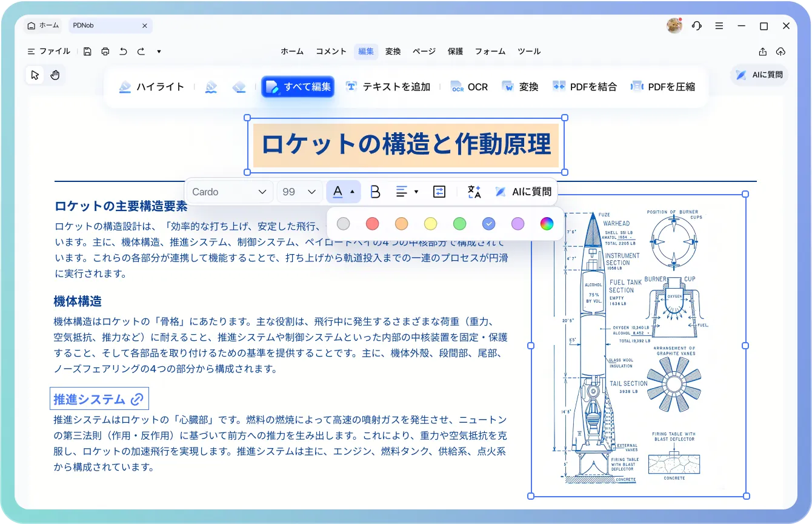Screen dimensions: 812x524
Task: Switch to the 保護 menu tab
Action: tap(455, 52)
